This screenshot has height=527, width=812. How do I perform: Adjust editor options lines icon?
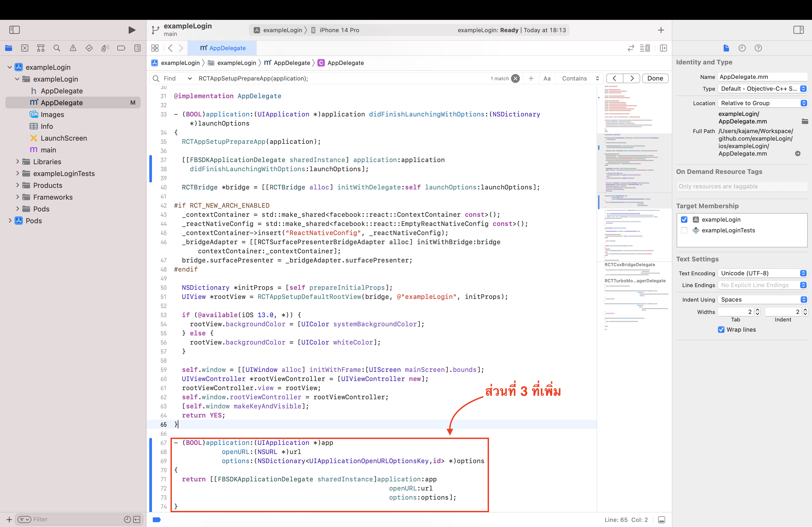pos(644,48)
